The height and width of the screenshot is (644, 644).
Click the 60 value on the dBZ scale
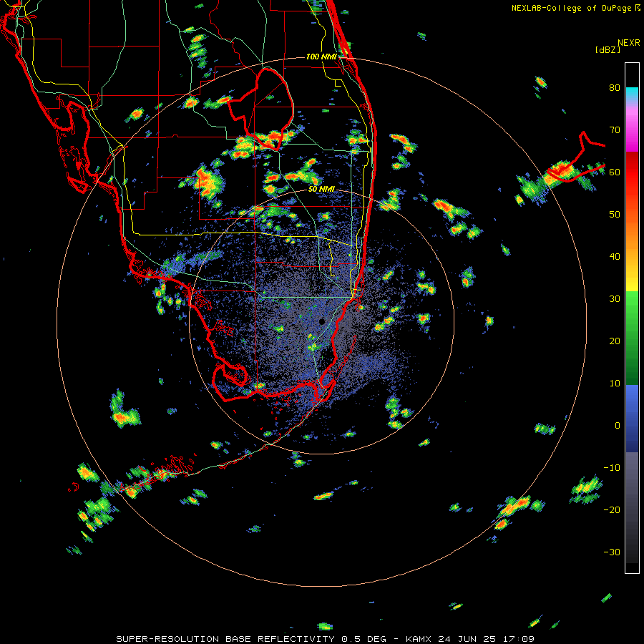(x=615, y=172)
